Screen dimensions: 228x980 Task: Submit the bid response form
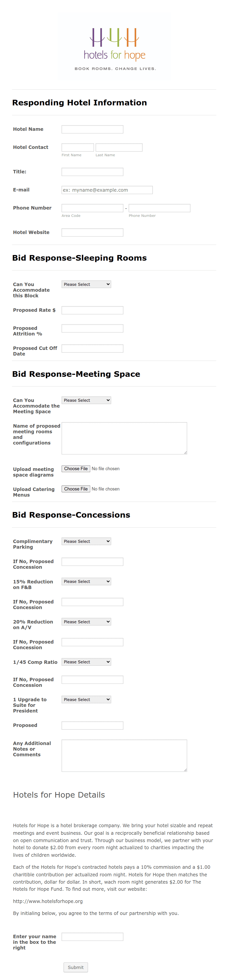click(x=76, y=967)
